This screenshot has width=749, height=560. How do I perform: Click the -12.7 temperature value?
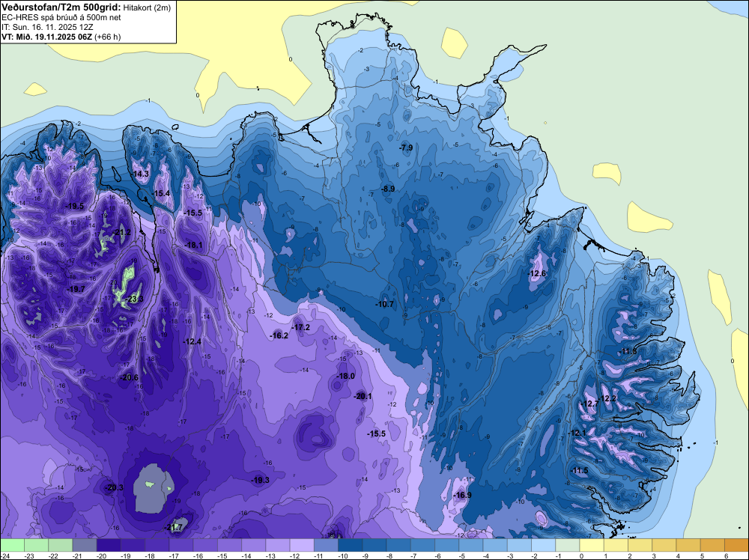590,404
